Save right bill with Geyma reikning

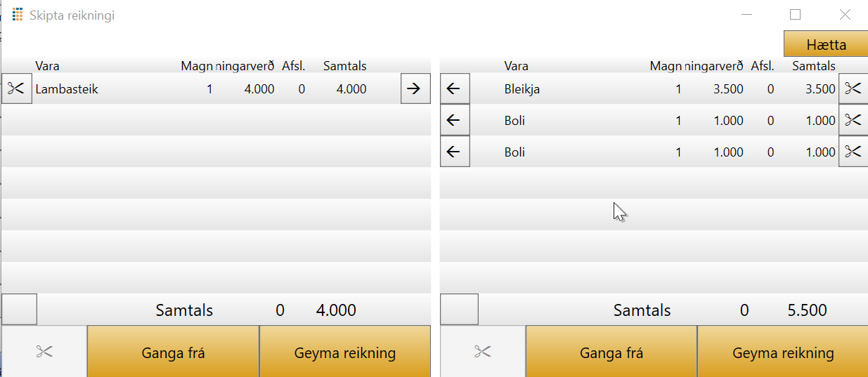click(782, 352)
